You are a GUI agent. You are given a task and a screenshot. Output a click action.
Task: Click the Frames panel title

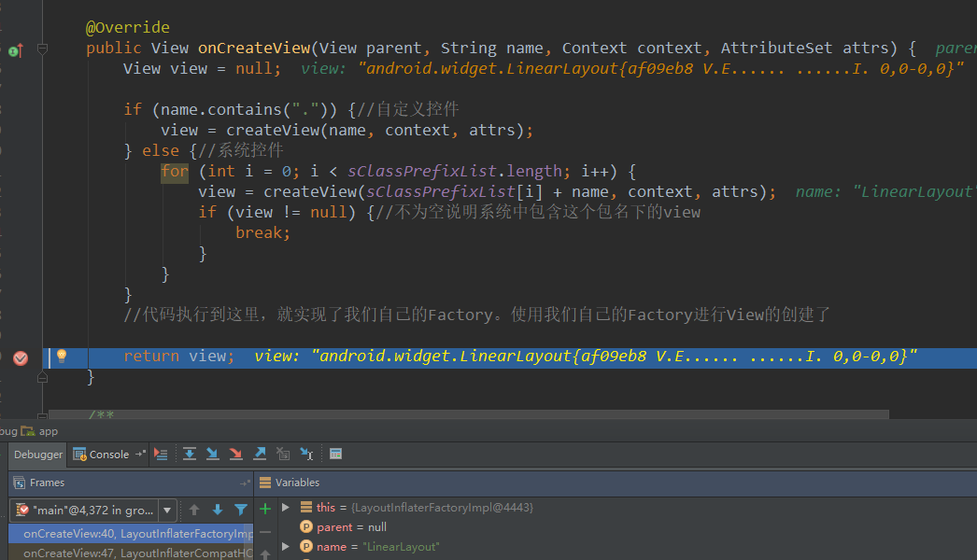47,483
